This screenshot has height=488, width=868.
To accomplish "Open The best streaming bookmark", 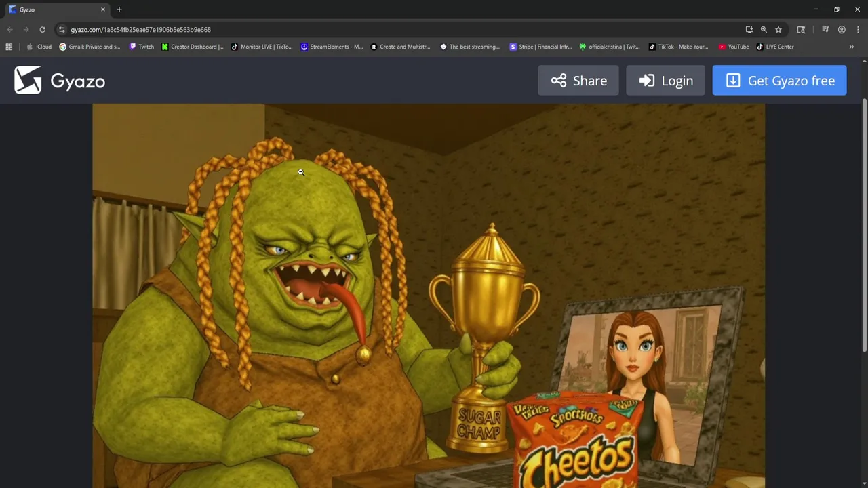I will [x=470, y=47].
